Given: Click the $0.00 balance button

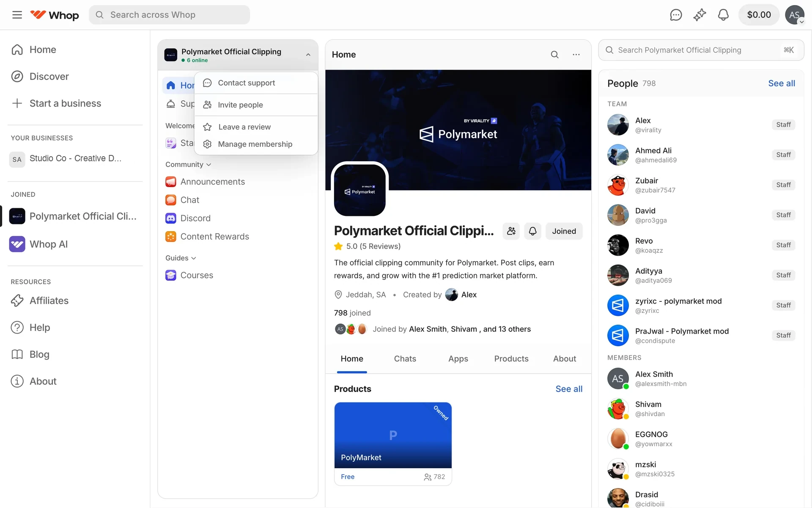Looking at the screenshot, I should [x=759, y=15].
